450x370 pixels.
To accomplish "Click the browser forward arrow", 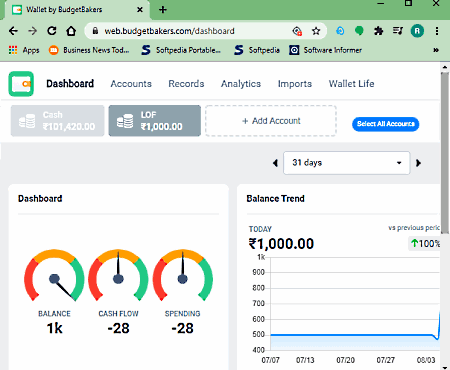I will pyautogui.click(x=32, y=31).
